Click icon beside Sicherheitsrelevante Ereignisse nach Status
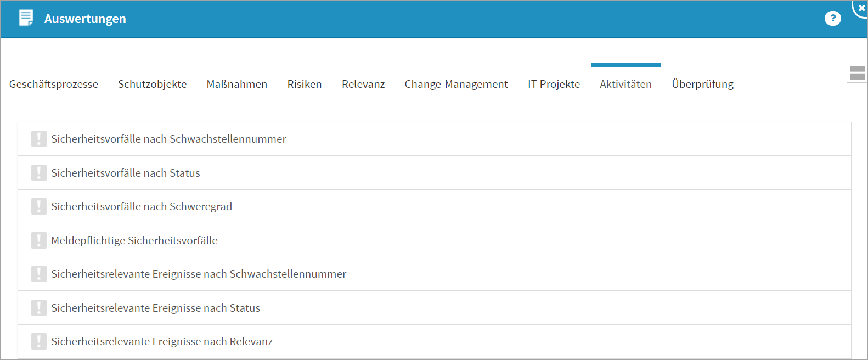The height and width of the screenshot is (360, 868). click(38, 308)
